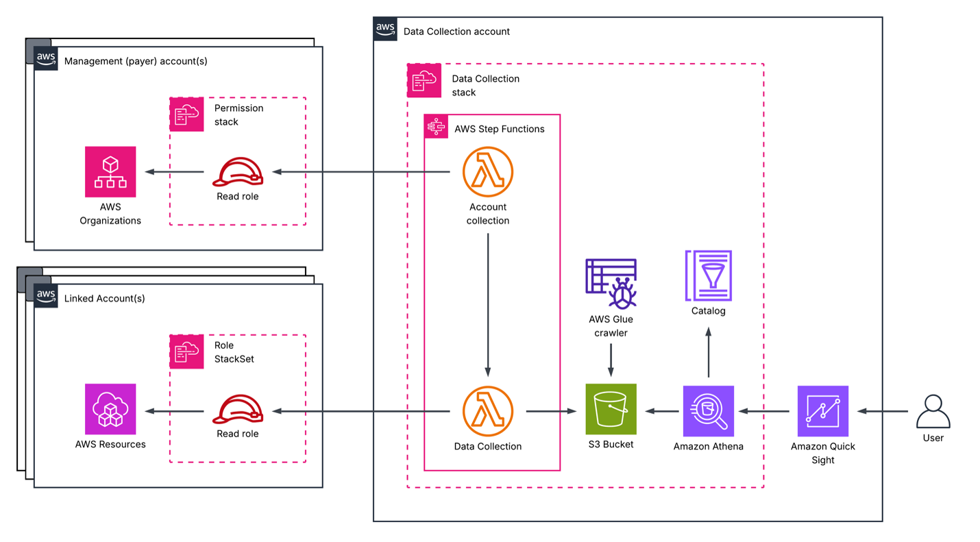Select the Read role helmet in Role StackSet
This screenshot has width=980, height=542.
(x=238, y=409)
